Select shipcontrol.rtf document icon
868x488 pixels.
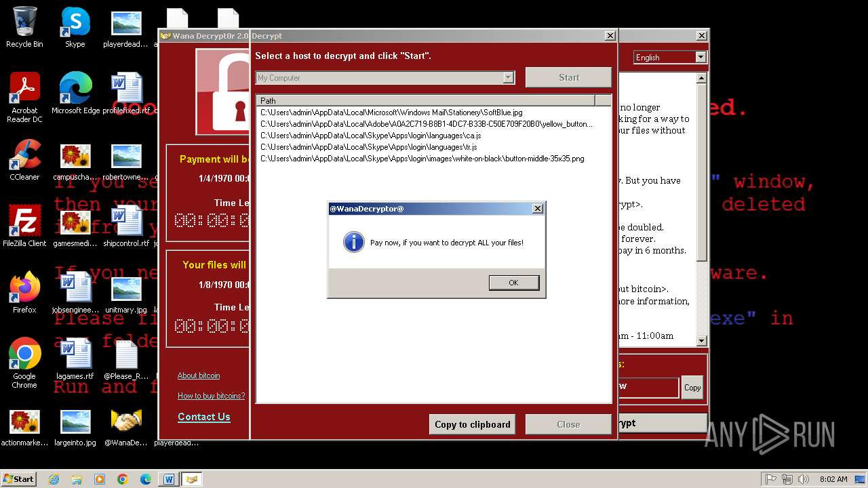(126, 226)
